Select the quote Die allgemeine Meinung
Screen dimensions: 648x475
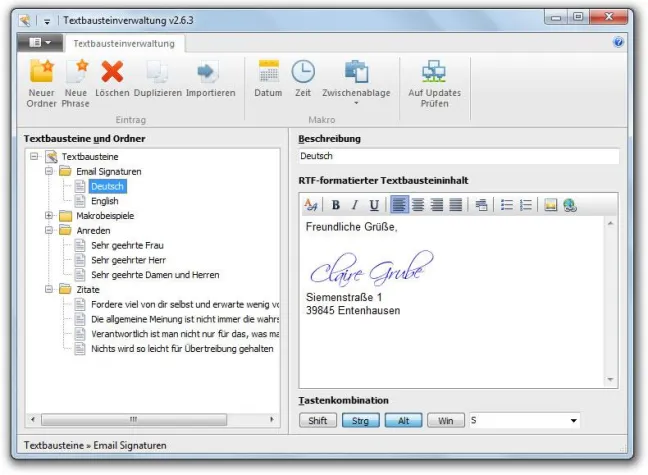tap(185, 319)
